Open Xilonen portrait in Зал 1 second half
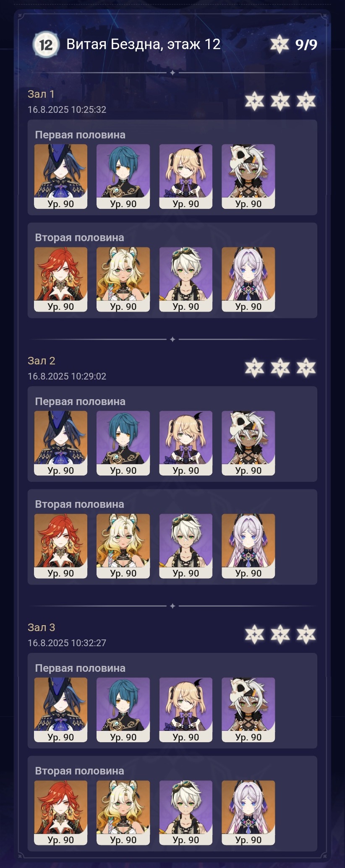 (x=123, y=279)
